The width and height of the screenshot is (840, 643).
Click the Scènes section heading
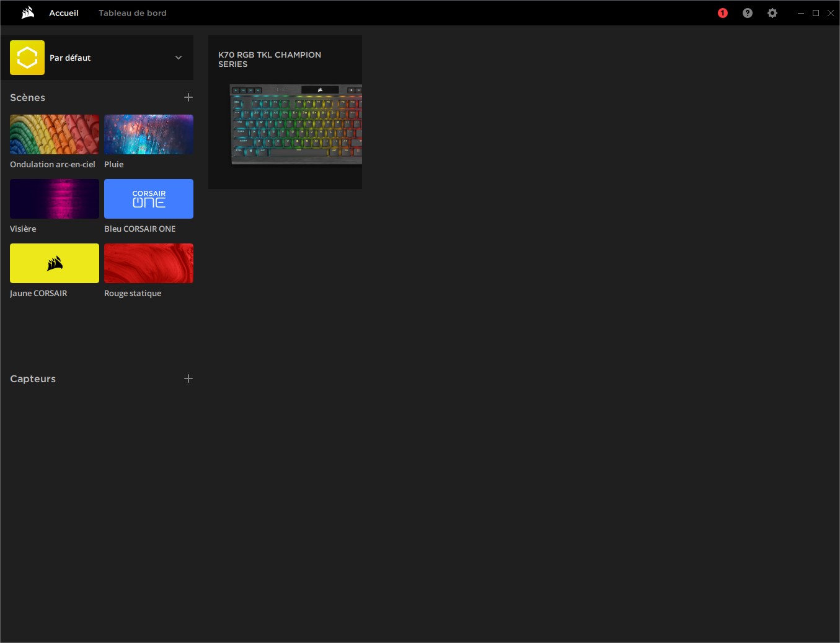[x=27, y=97]
